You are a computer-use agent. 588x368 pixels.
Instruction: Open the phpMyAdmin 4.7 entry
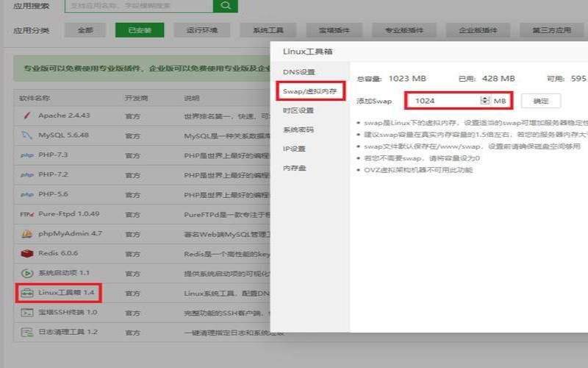[70, 233]
